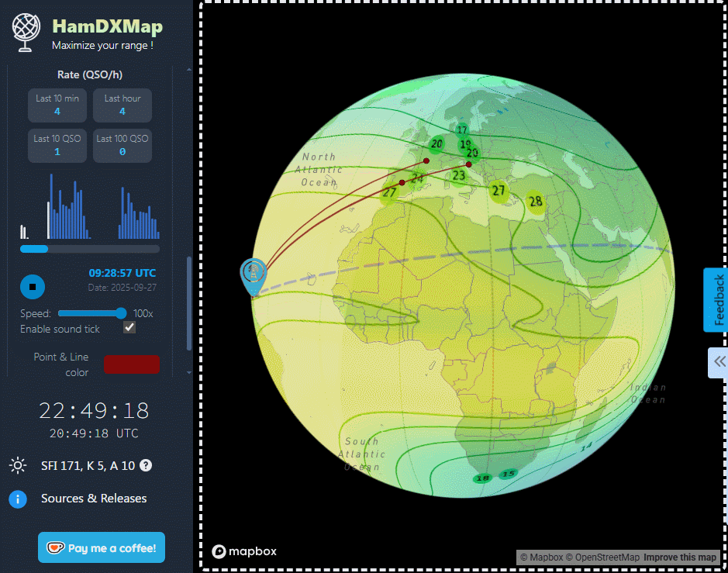
Task: Follow the Improve this map link
Action: click(680, 557)
